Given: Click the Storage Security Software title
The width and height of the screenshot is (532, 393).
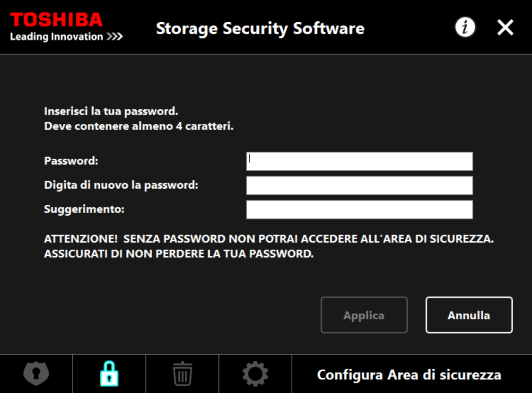Looking at the screenshot, I should (x=260, y=28).
